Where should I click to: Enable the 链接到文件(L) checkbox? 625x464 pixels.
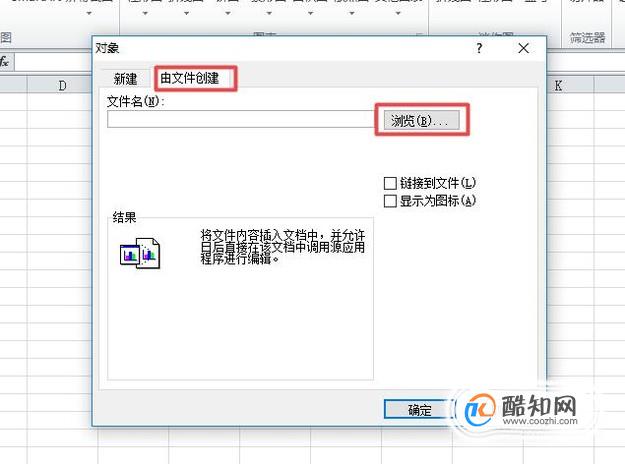tap(390, 183)
